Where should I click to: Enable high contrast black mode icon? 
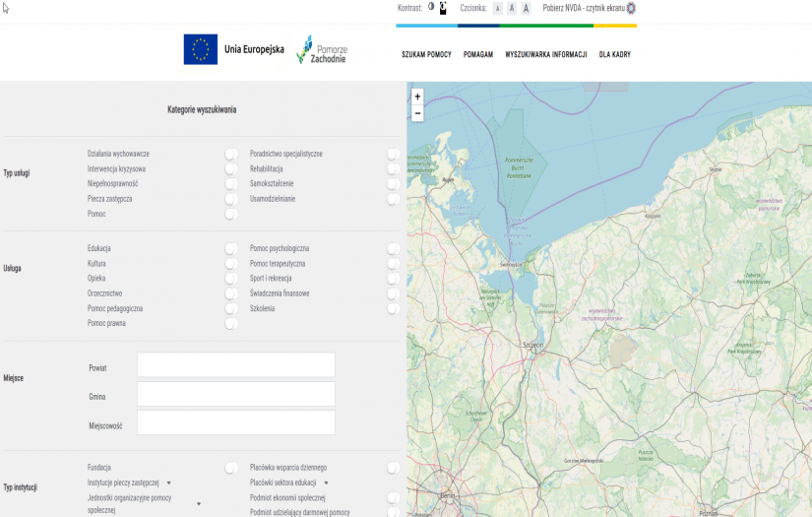tap(443, 8)
